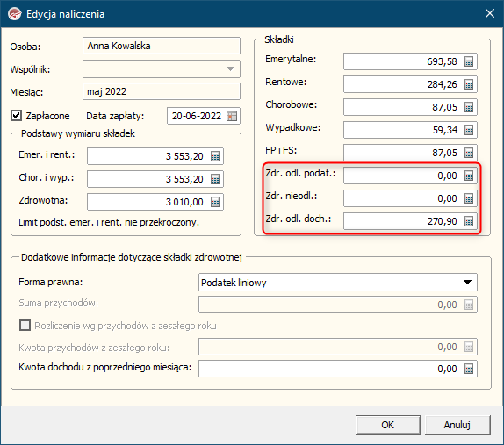Click the Anuluj button
Image resolution: width=504 pixels, height=445 pixels.
point(457,425)
